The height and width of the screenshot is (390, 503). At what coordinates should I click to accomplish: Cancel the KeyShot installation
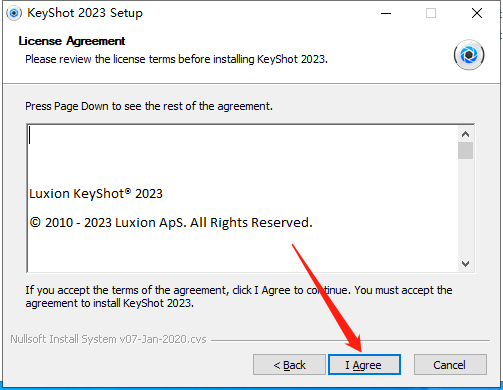pos(450,365)
